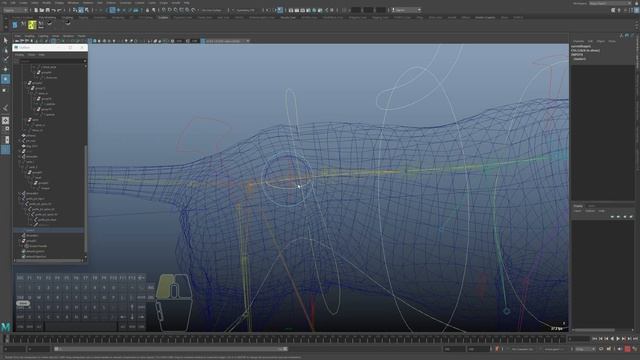640x360 pixels.
Task: Select the arrow Select tool in toolbox
Action: click(5, 40)
